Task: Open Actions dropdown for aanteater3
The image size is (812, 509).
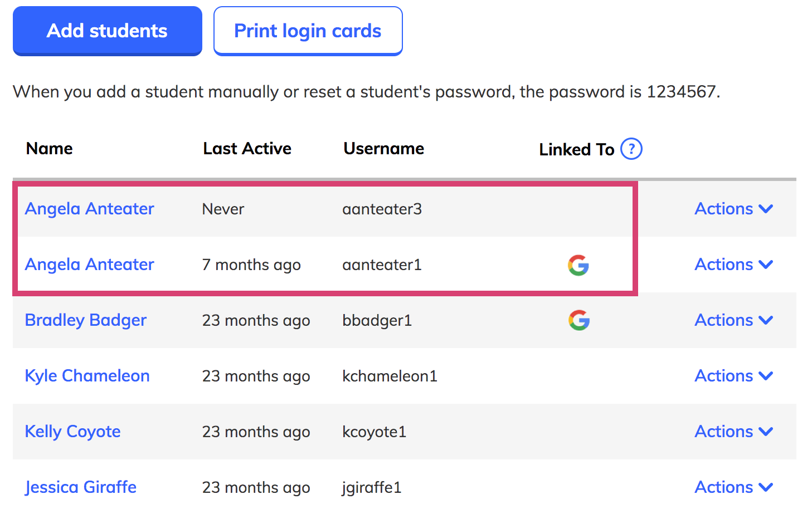Action: coord(733,209)
